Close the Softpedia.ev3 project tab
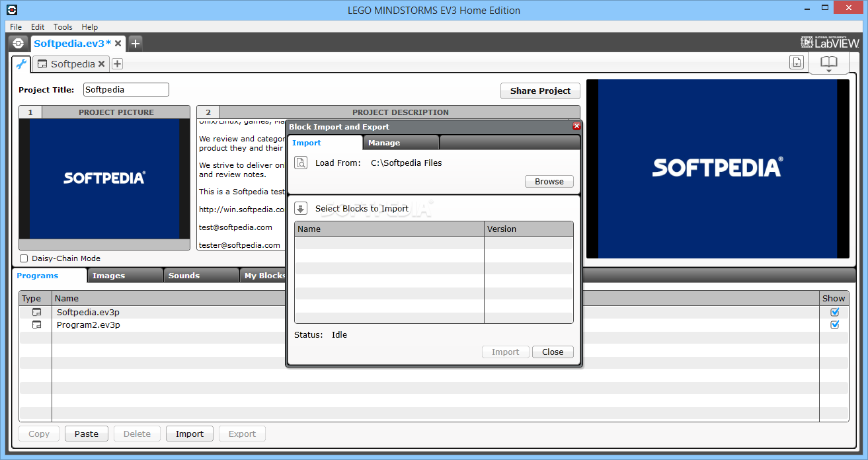868x460 pixels. point(118,43)
